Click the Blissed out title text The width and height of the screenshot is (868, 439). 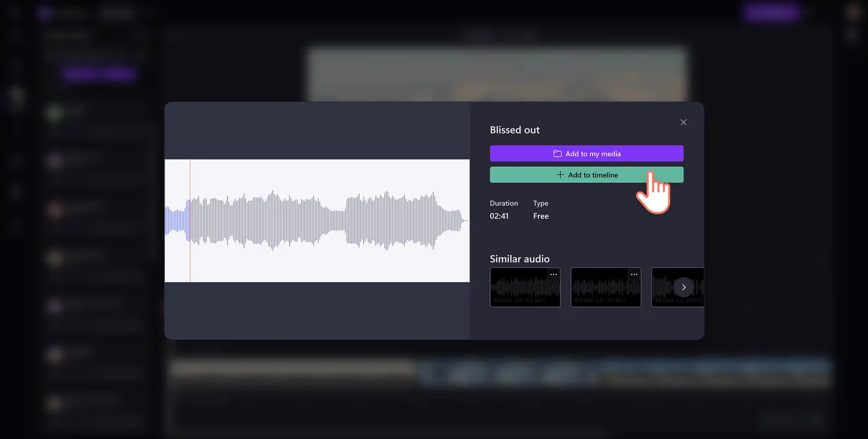[514, 130]
